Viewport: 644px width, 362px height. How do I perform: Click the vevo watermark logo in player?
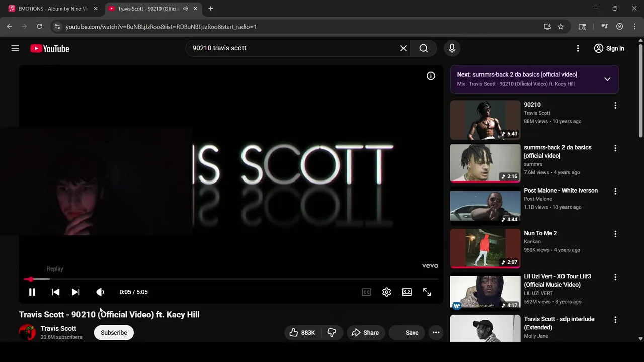click(x=430, y=266)
